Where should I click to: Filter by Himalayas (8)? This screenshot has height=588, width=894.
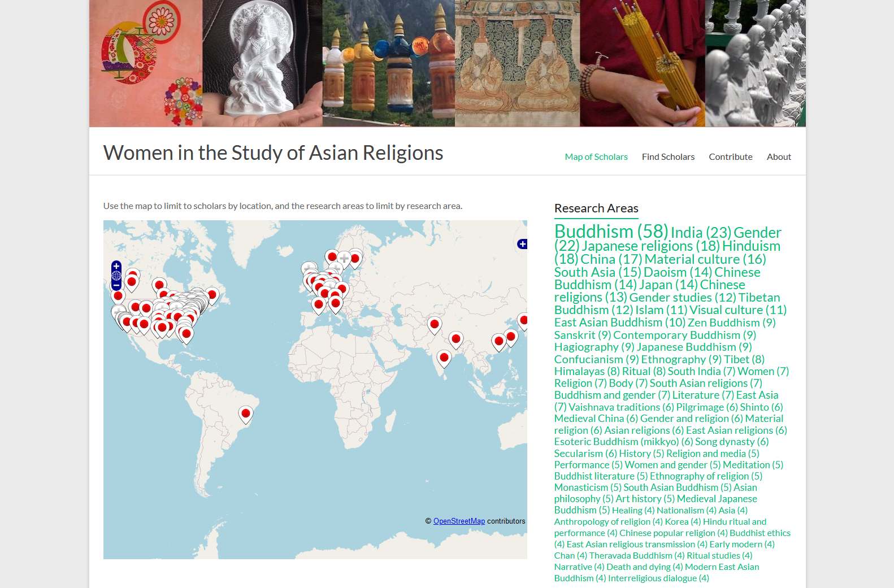587,371
